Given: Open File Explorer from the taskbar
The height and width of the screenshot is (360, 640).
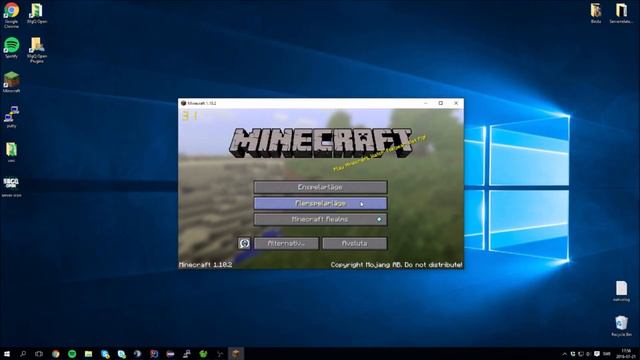Looking at the screenshot, I should (89, 354).
